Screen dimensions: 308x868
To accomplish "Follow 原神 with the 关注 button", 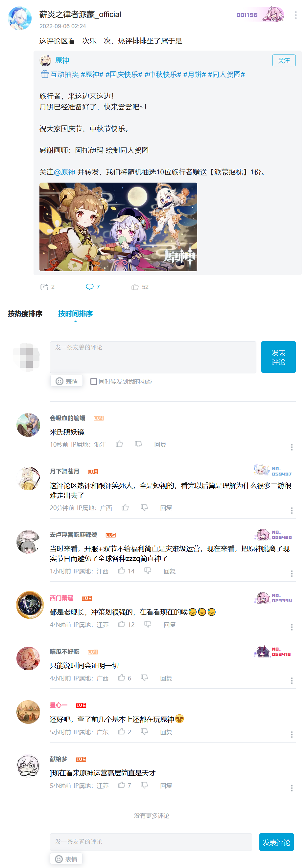I will [x=284, y=60].
